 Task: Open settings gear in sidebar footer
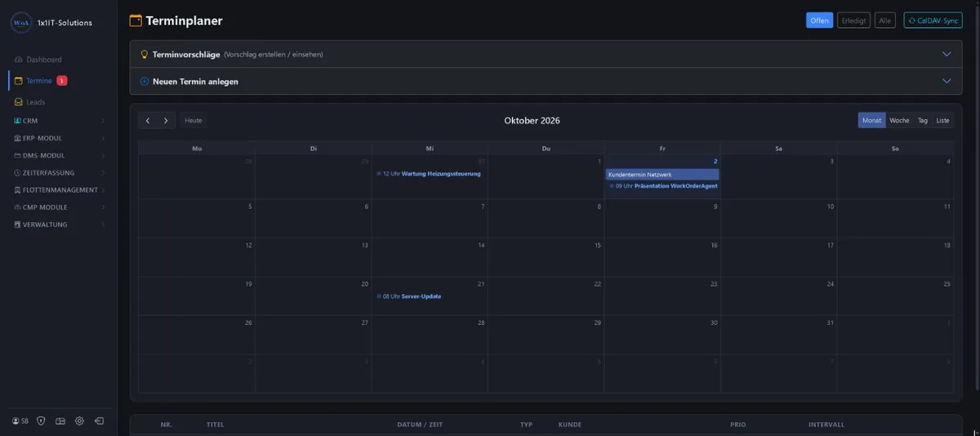pyautogui.click(x=79, y=420)
